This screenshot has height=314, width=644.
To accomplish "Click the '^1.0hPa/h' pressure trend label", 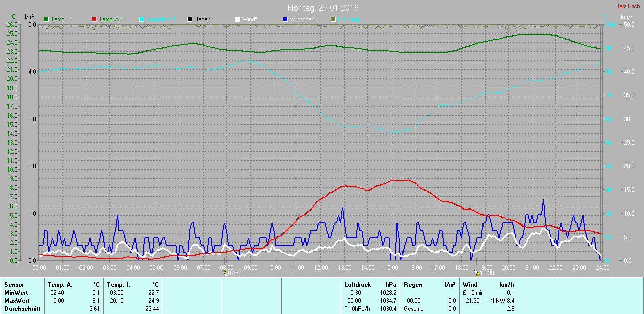I will point(357,309).
